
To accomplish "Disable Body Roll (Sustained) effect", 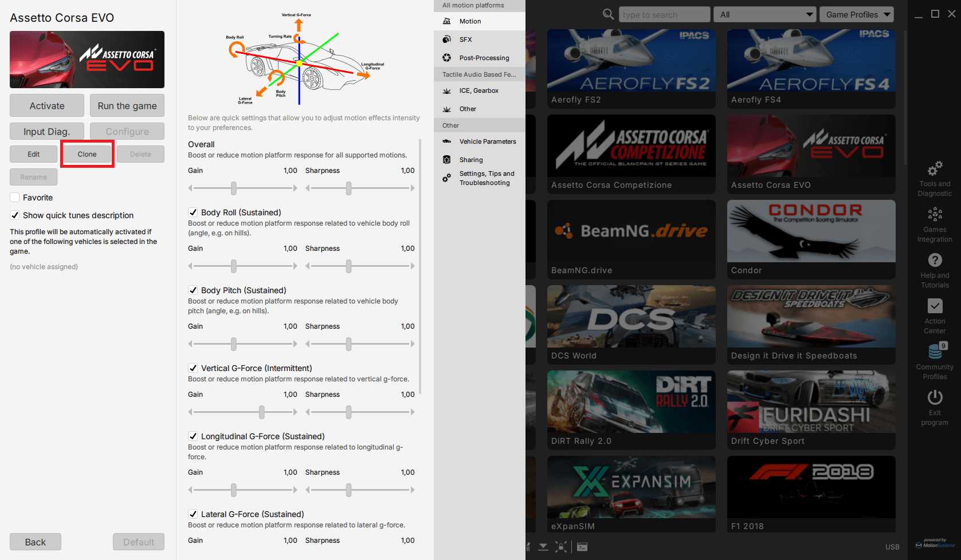I will point(193,212).
